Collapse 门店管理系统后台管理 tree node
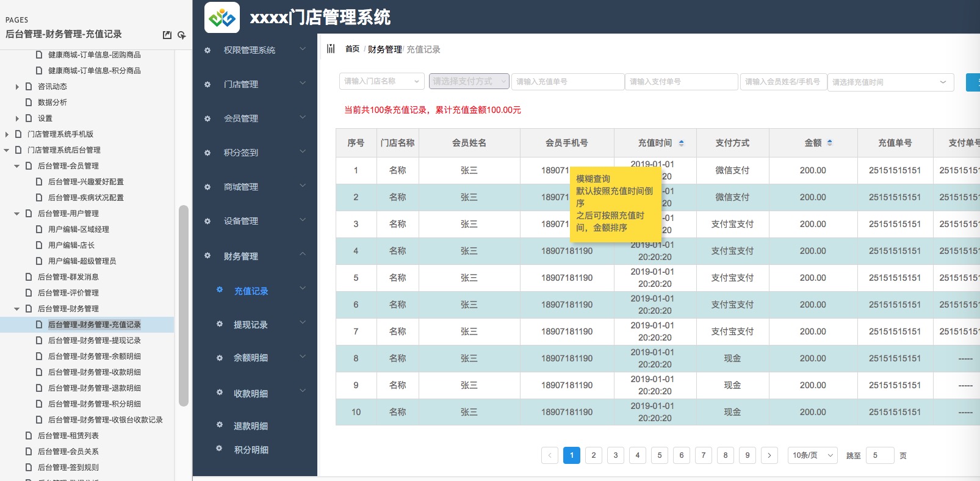This screenshot has height=481, width=980. pyautogui.click(x=7, y=150)
